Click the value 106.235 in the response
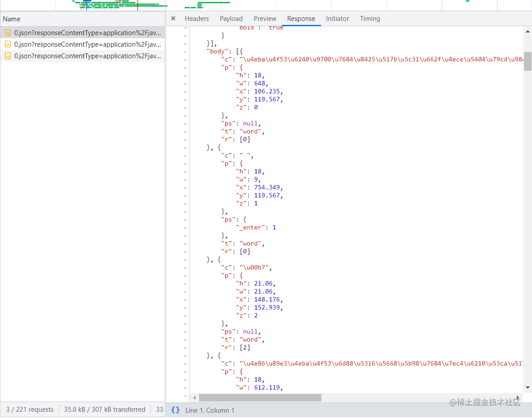This screenshot has height=418, width=532. [x=267, y=91]
